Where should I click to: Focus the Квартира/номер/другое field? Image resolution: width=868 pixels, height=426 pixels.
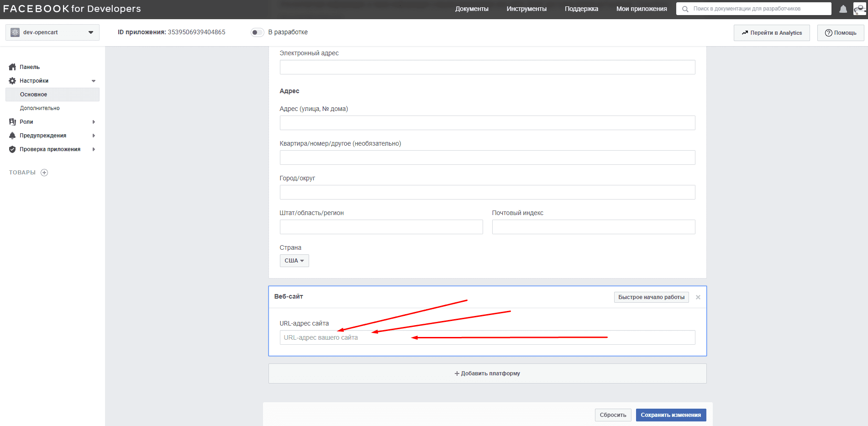(487, 158)
